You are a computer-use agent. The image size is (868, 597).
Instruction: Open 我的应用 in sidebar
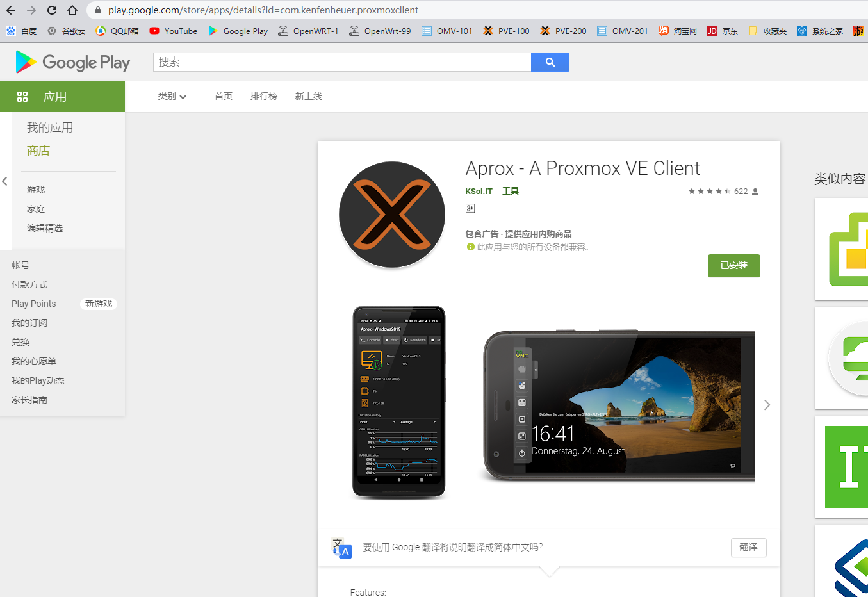pos(50,127)
